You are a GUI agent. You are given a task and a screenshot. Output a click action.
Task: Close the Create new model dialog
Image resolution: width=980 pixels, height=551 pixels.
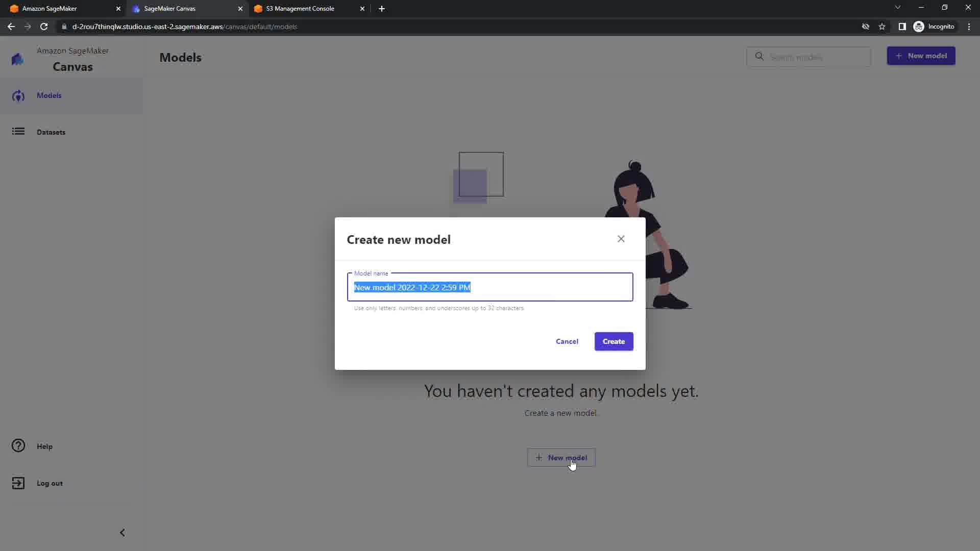tap(621, 239)
